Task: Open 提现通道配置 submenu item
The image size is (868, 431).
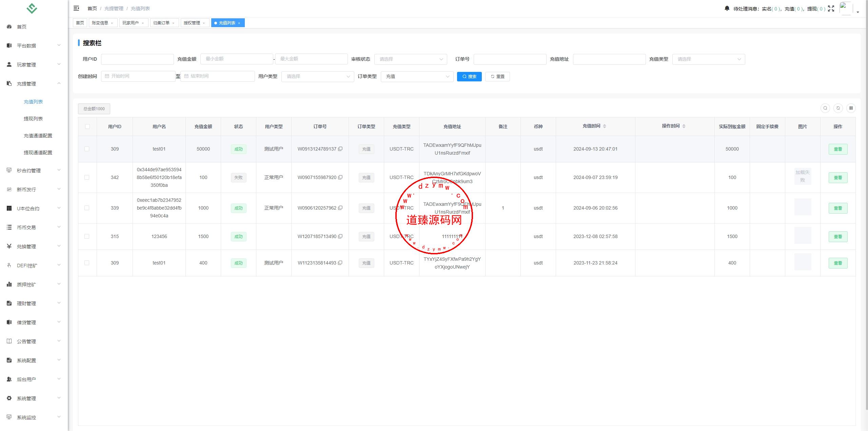Action: pyautogui.click(x=38, y=153)
